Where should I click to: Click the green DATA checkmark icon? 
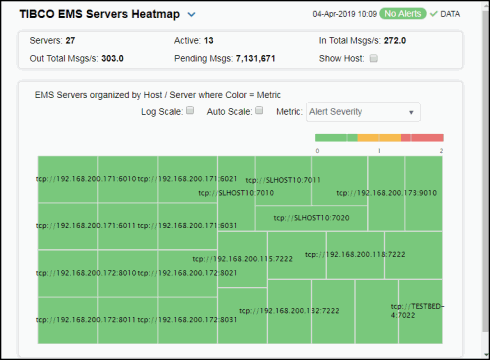click(x=433, y=14)
